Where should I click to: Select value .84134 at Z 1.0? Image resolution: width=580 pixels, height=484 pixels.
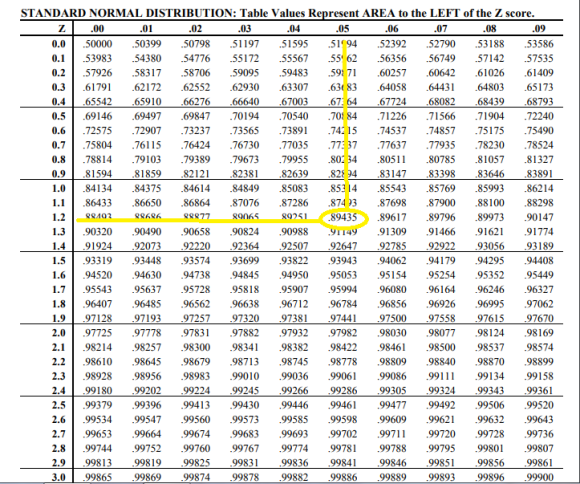tap(97, 188)
